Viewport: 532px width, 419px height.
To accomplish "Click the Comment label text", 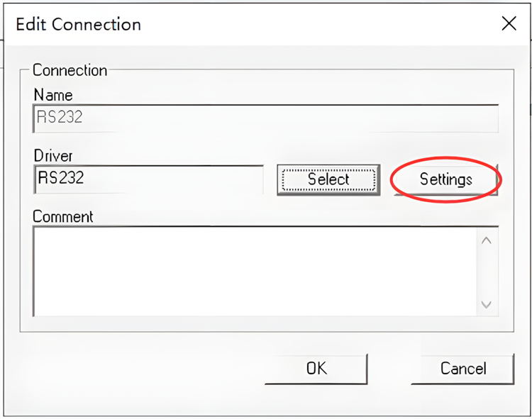I will coord(63,216).
